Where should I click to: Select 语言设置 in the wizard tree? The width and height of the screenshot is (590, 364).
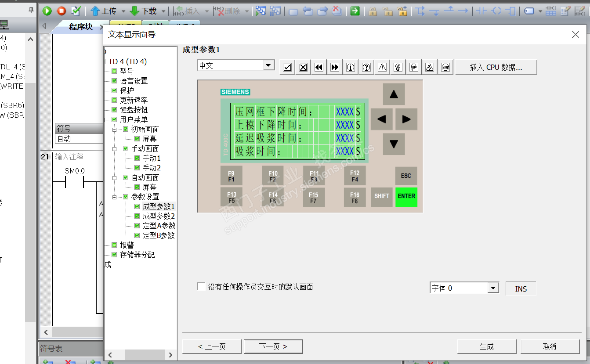pyautogui.click(x=134, y=81)
